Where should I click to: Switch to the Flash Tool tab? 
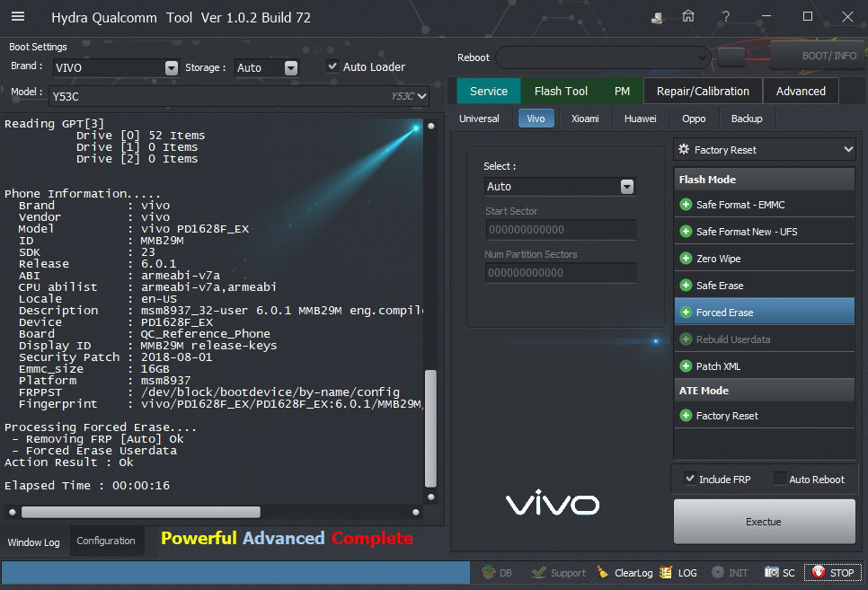pos(561,92)
